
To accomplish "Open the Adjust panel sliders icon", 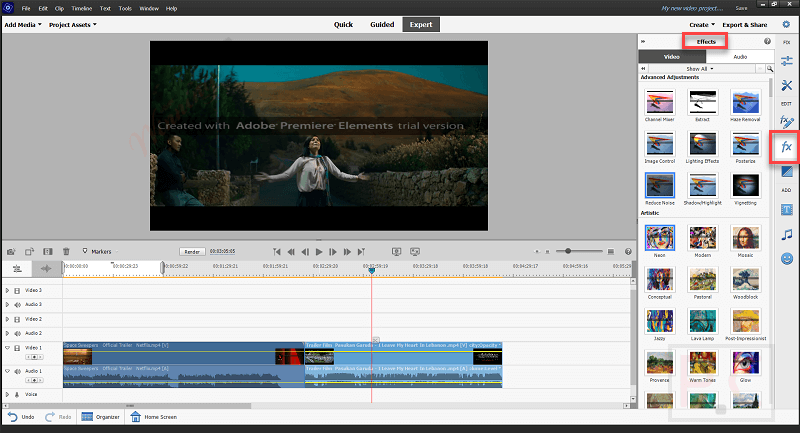I will point(786,61).
